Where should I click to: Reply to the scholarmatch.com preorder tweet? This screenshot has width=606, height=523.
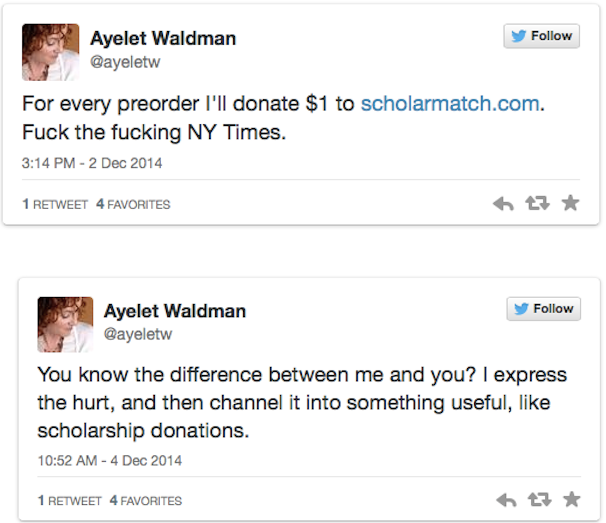tap(504, 204)
